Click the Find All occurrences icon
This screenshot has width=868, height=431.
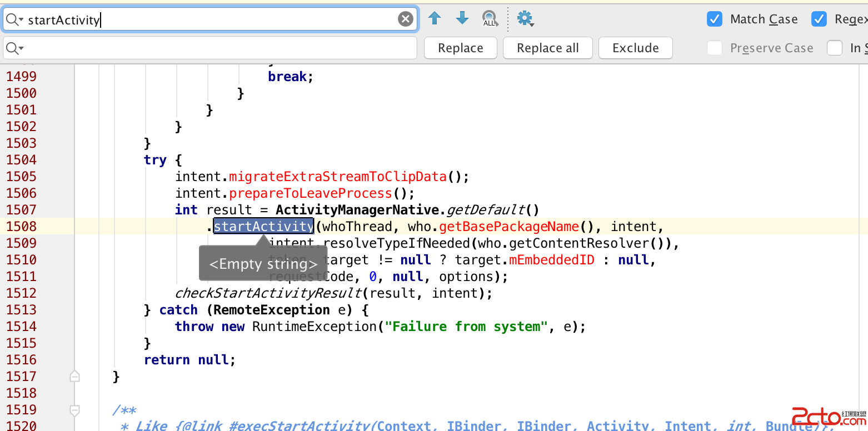(x=490, y=19)
